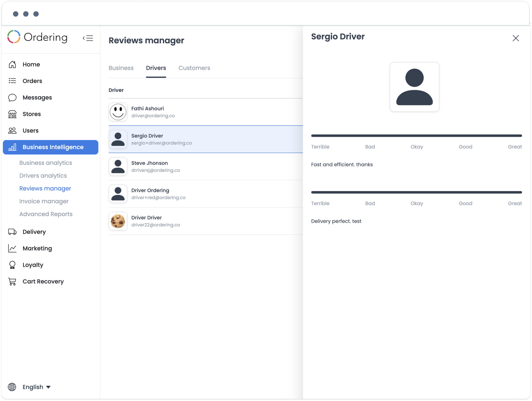Click Fathi Ashouri's smiley avatar

click(x=118, y=112)
